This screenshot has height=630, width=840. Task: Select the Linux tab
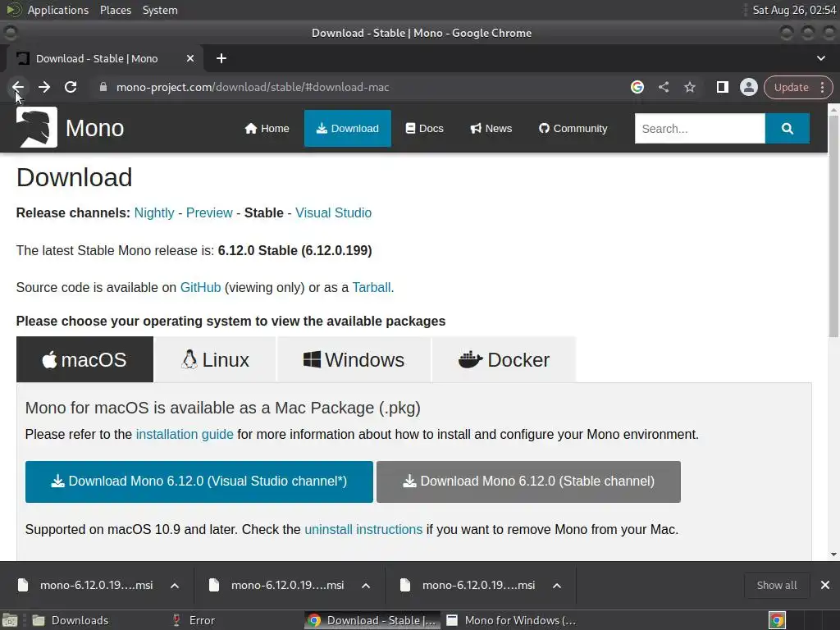pyautogui.click(x=216, y=359)
